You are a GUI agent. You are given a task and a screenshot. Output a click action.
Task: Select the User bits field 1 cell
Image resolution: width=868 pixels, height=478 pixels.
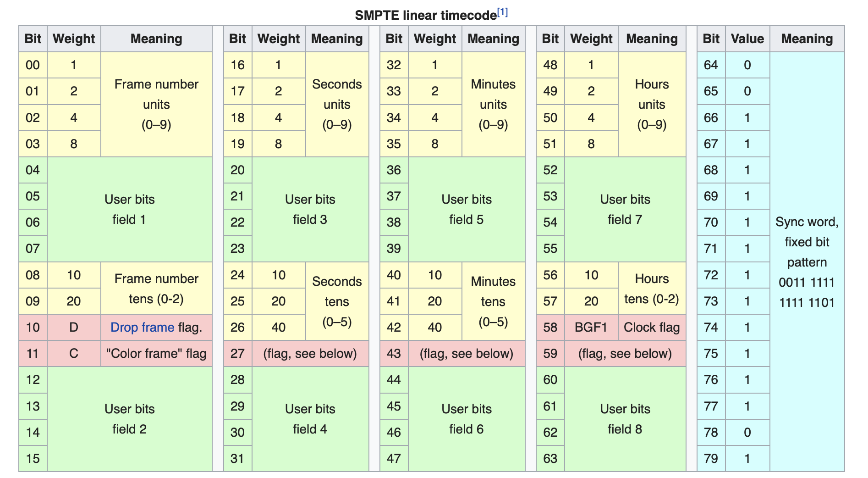click(x=130, y=209)
